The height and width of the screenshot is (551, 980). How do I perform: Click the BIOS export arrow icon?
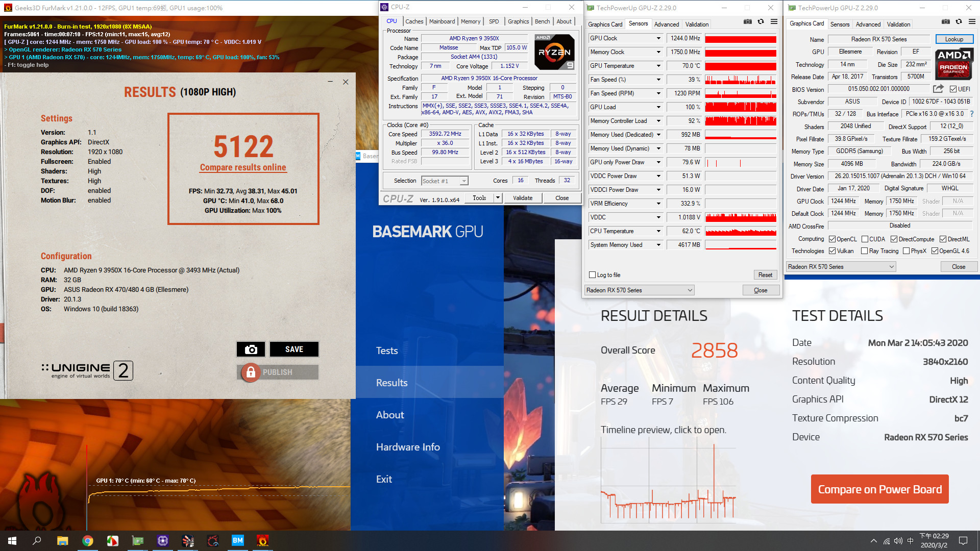pyautogui.click(x=938, y=89)
